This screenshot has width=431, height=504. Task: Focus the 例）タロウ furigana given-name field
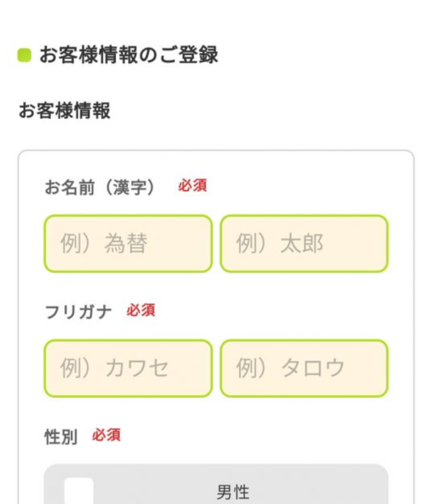[x=304, y=368]
